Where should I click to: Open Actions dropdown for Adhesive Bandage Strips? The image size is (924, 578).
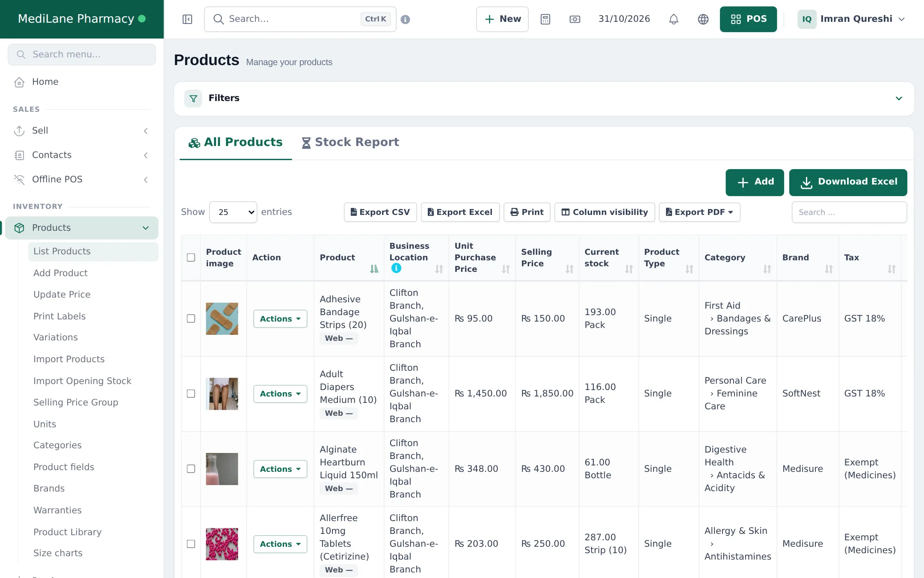click(280, 319)
